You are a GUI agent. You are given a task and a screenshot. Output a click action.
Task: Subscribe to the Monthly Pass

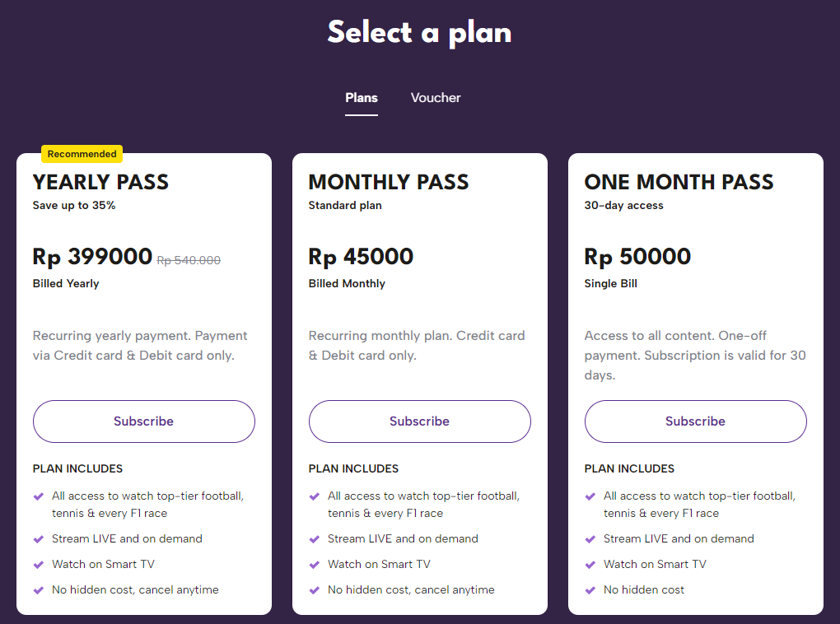point(420,421)
